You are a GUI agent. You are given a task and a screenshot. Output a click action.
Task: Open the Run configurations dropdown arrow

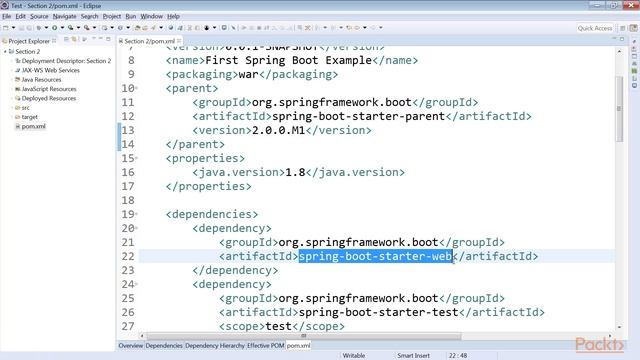(x=62, y=28)
